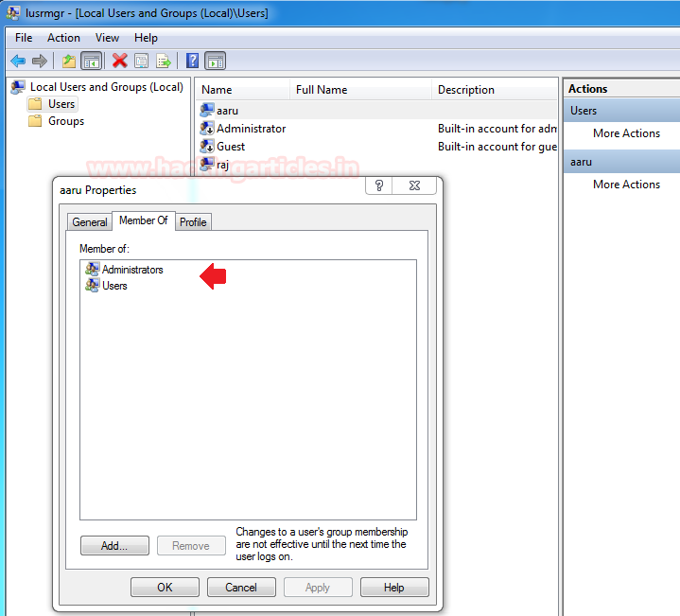Click the aaru header in Actions pane
The image size is (680, 616).
(621, 162)
